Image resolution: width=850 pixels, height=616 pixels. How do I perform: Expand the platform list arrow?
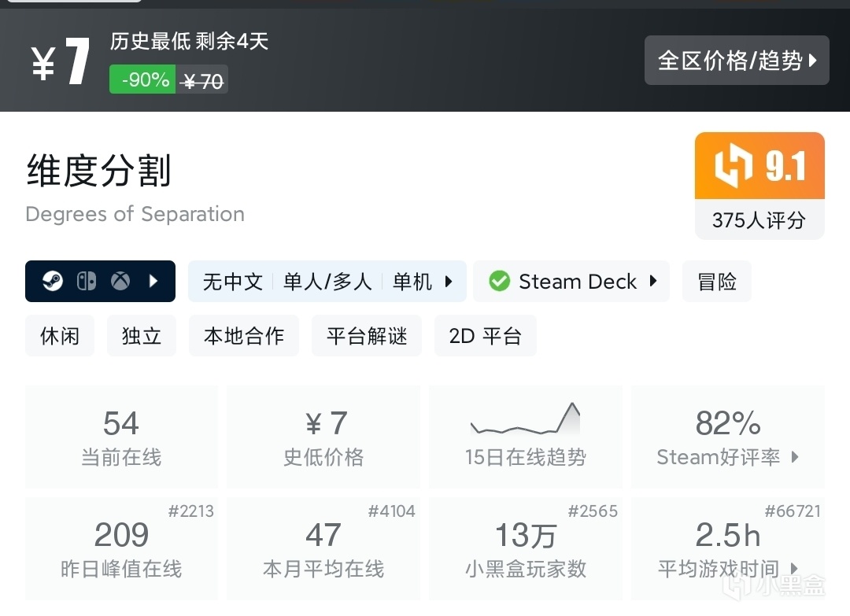(154, 282)
